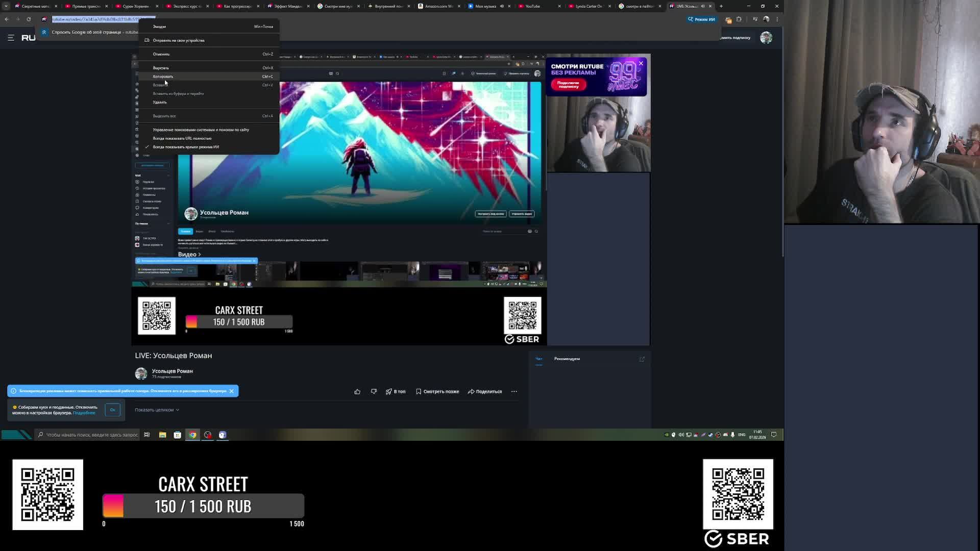Pop out the chat window icon

click(642, 359)
